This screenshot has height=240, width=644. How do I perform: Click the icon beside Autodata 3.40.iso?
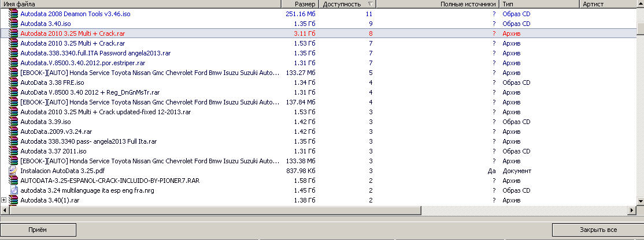13,24
